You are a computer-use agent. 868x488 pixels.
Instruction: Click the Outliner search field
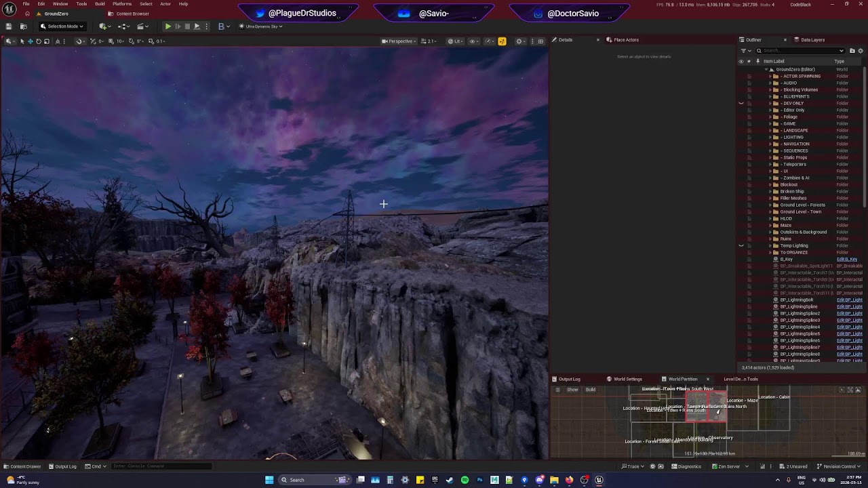click(x=800, y=51)
